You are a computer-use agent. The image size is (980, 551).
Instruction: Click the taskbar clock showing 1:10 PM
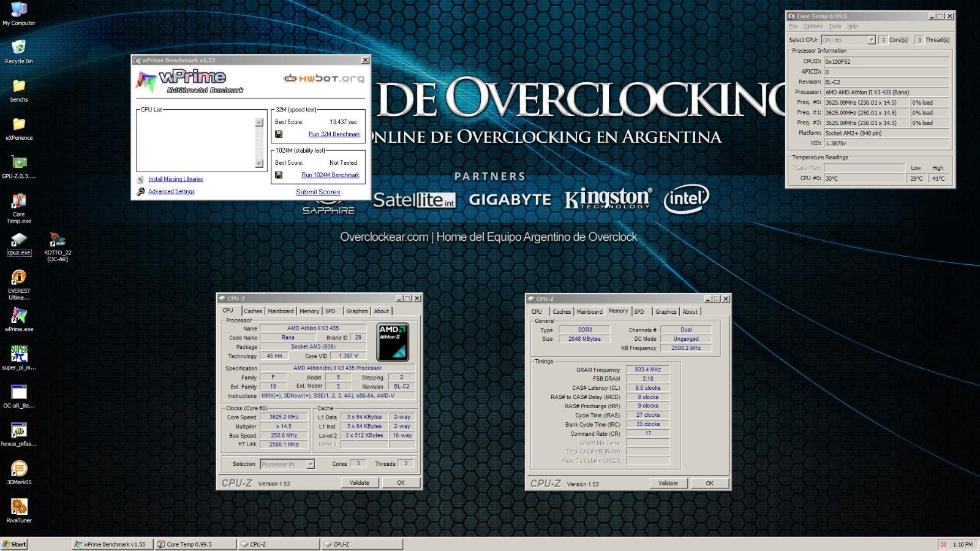pos(963,544)
